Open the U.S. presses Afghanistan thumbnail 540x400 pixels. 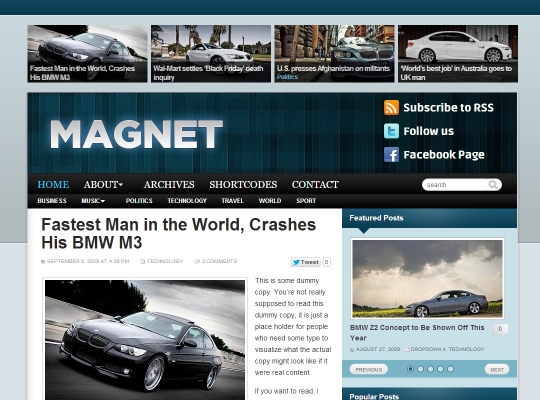pyautogui.click(x=334, y=53)
